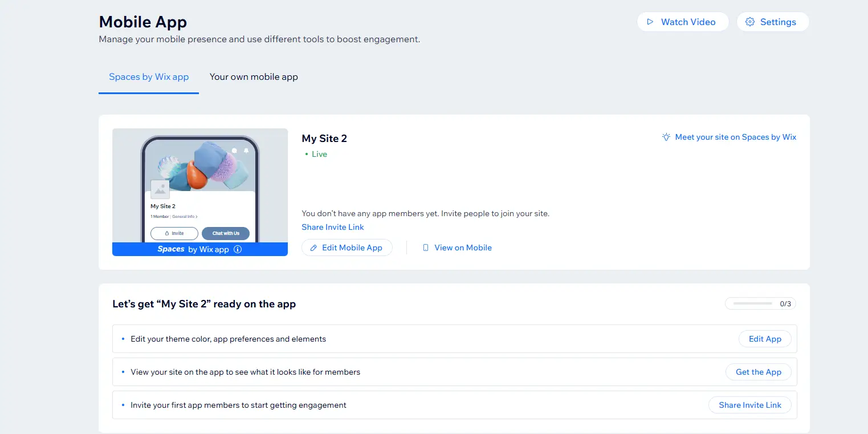Screen dimensions: 868x434
Task: Click General Info in the phone preview
Action: coord(185,217)
